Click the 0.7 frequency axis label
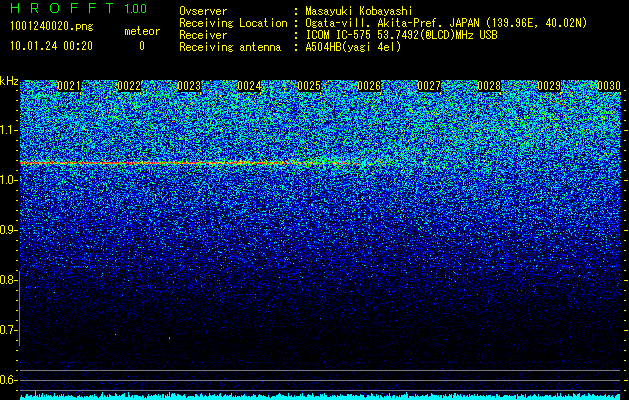Screen dimensions: 629x400 coord(8,330)
